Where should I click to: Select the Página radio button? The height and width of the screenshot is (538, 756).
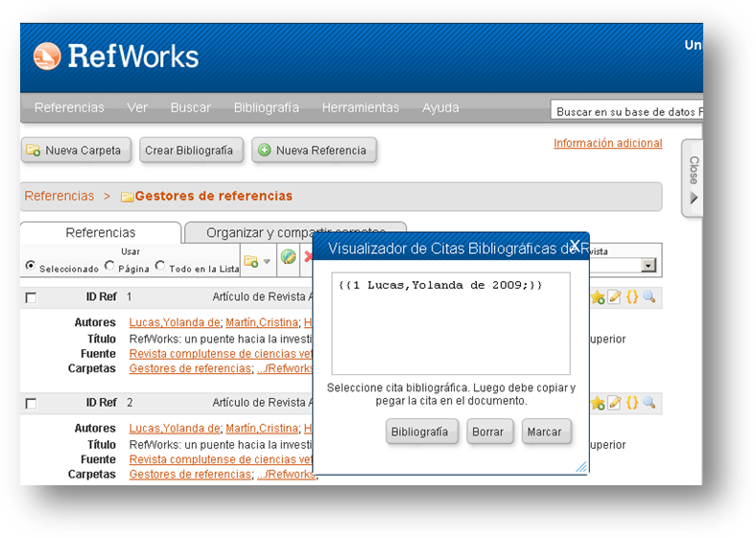110,266
